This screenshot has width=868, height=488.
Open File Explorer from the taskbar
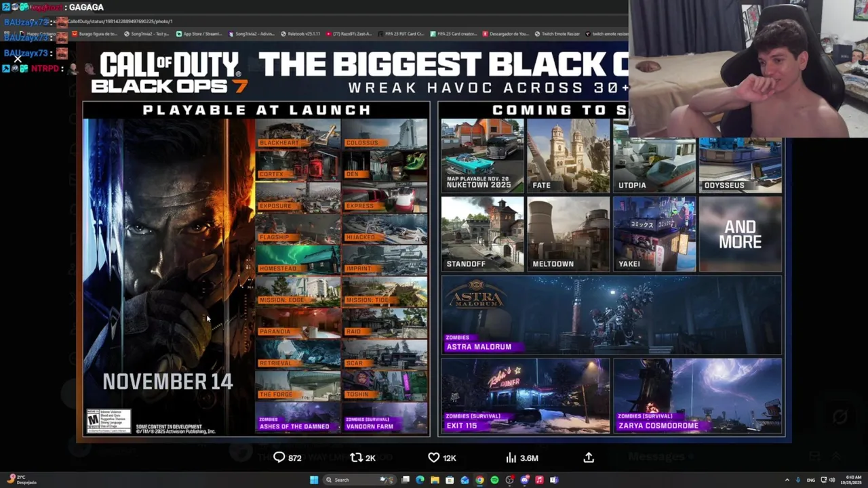click(435, 480)
